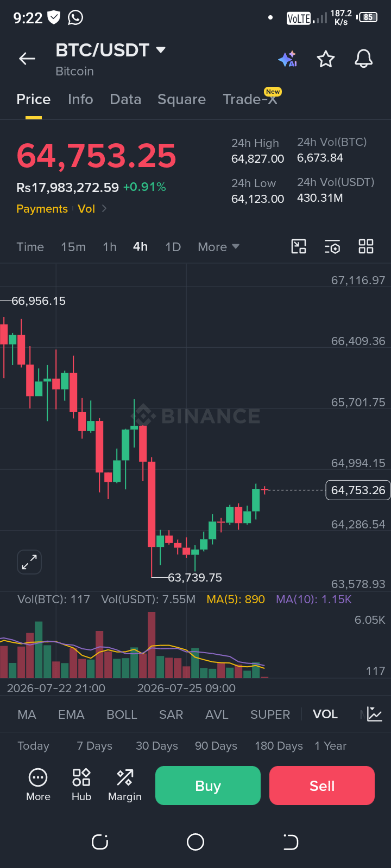Tap the tallest red volume bar

(152, 644)
